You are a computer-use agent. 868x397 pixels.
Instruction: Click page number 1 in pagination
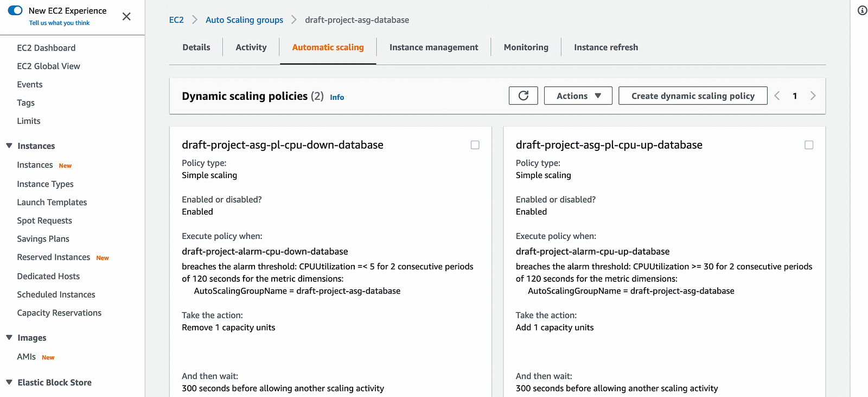(x=795, y=96)
